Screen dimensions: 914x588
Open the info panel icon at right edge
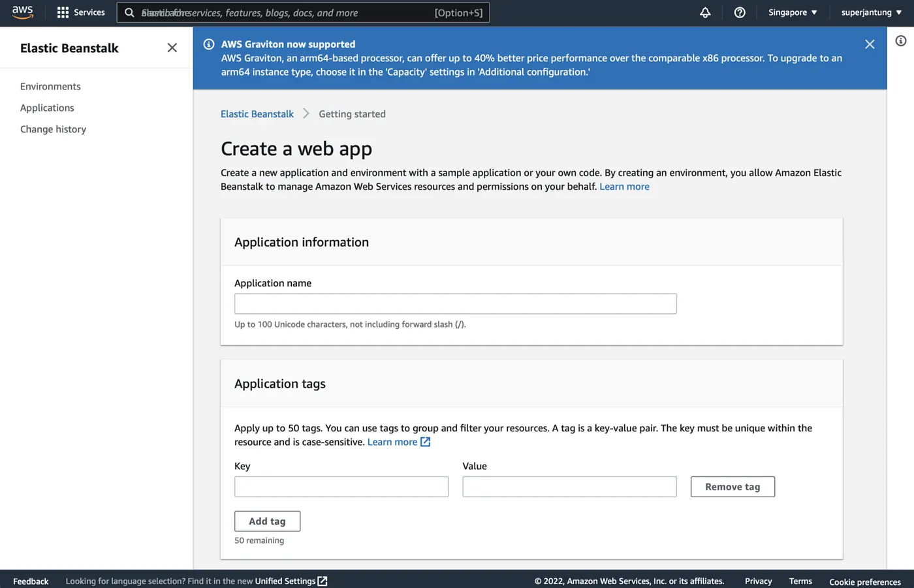(x=901, y=41)
